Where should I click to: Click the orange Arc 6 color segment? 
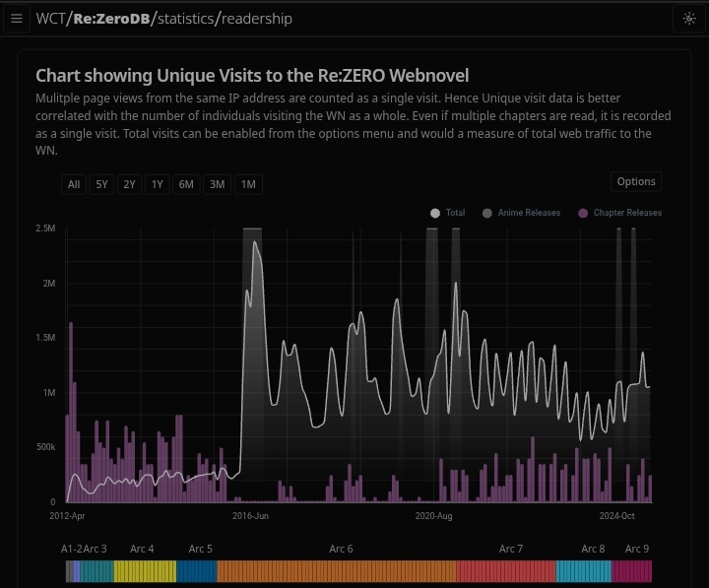coord(337,571)
